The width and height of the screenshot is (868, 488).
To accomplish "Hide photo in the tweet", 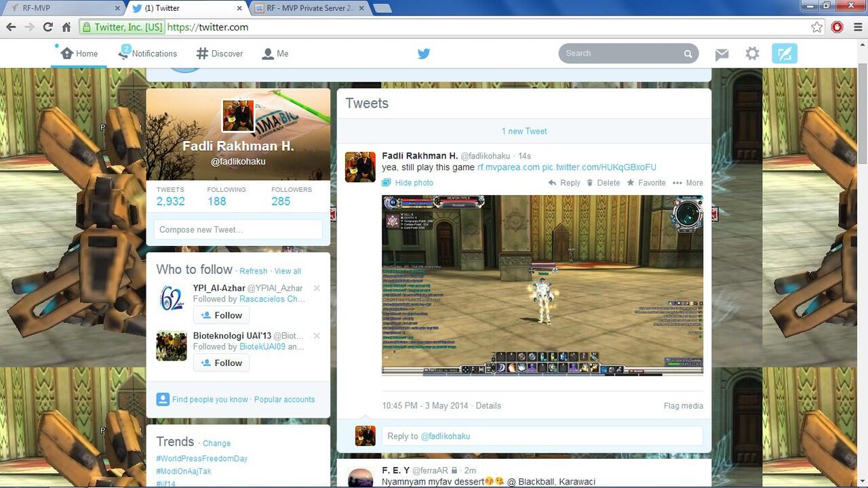I will (408, 183).
